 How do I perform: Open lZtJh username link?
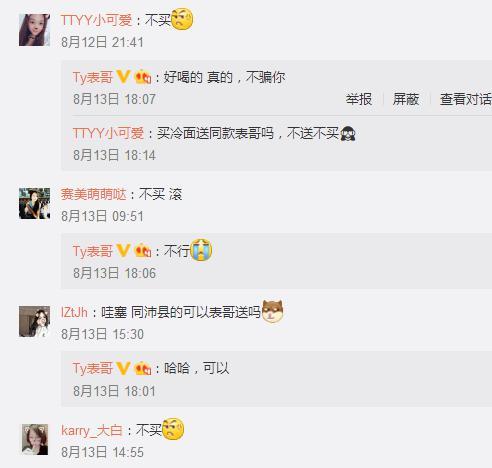[74, 312]
